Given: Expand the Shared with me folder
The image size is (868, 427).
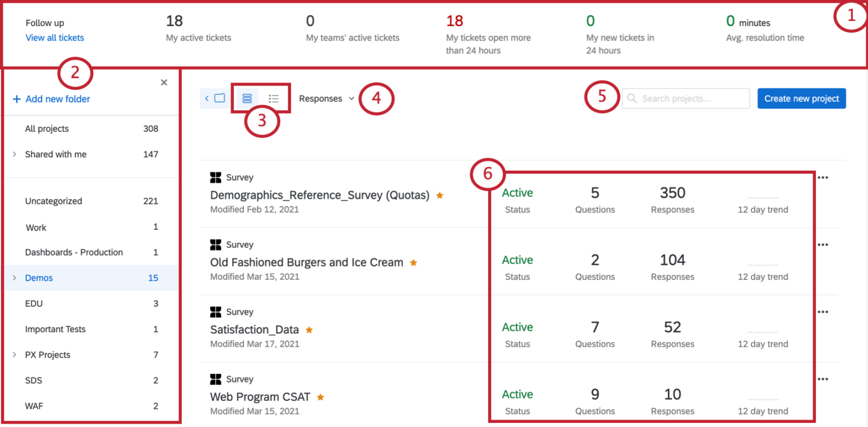Looking at the screenshot, I should pos(14,154).
